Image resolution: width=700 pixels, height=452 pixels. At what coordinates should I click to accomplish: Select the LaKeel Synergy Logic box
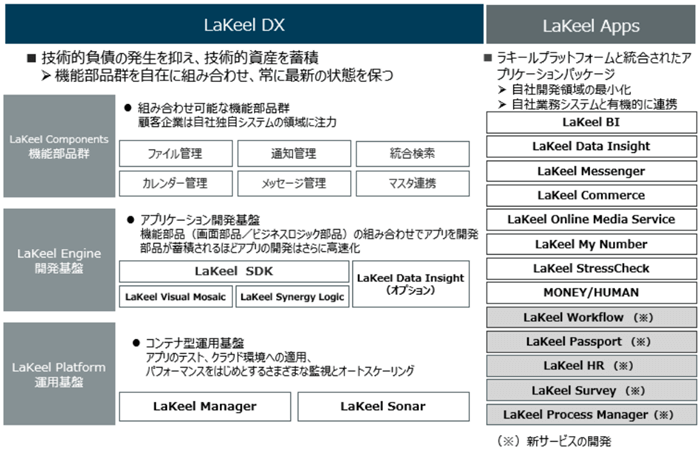(x=292, y=297)
